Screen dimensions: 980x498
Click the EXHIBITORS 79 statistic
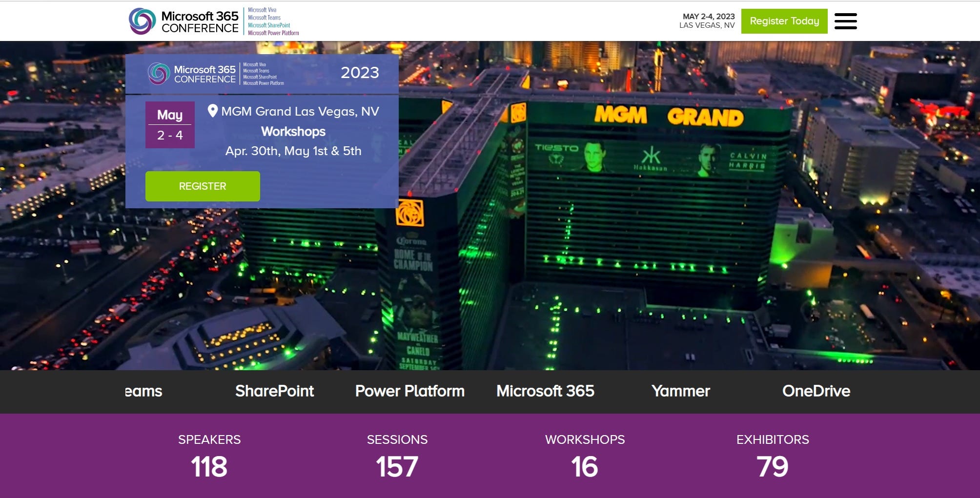pyautogui.click(x=773, y=457)
